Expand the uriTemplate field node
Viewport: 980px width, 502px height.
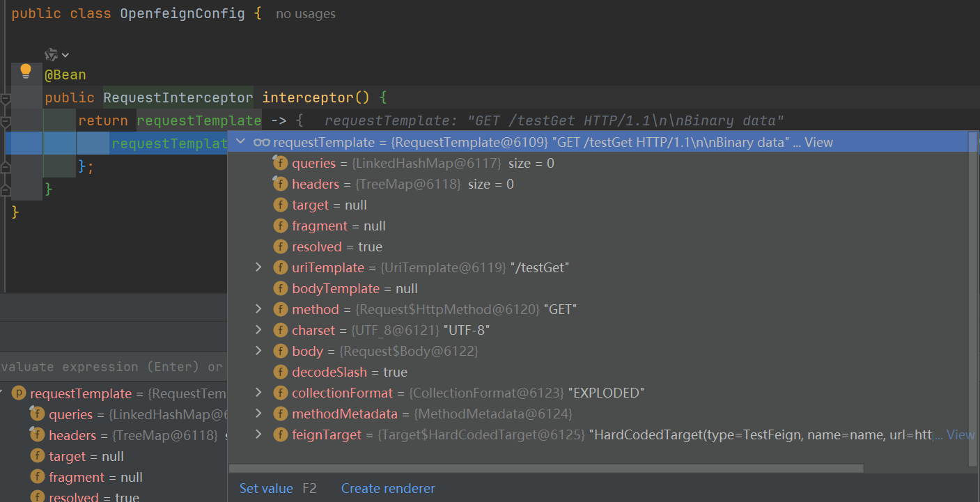[x=258, y=267]
